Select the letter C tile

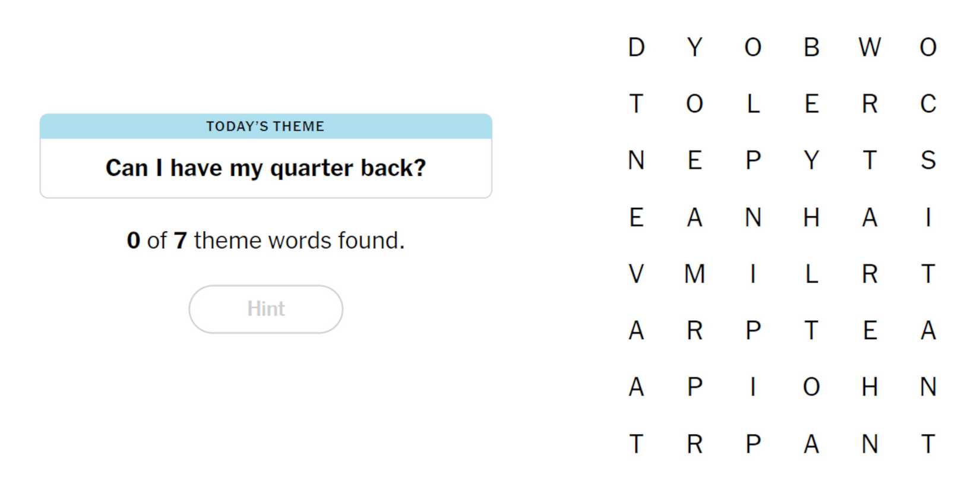tap(928, 104)
